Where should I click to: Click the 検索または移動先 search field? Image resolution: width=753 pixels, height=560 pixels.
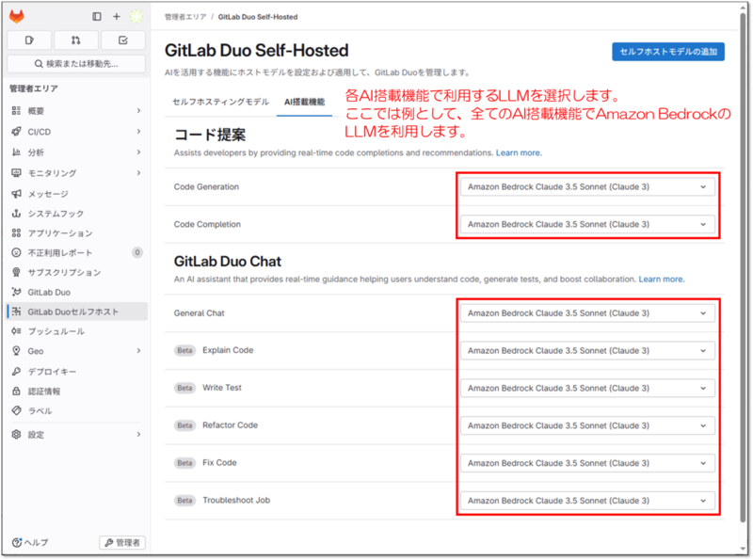coord(76,63)
